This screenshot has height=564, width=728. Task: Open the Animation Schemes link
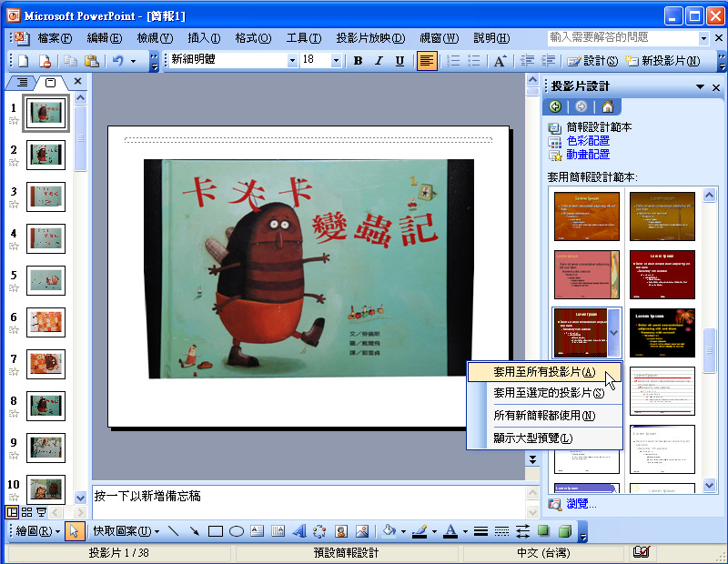point(588,155)
